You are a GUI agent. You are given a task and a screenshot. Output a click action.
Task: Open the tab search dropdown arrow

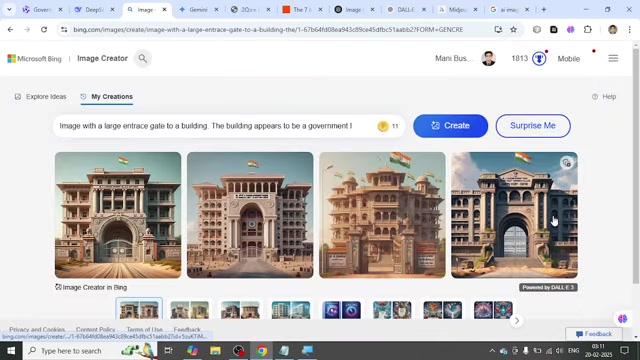pyautogui.click(x=9, y=9)
